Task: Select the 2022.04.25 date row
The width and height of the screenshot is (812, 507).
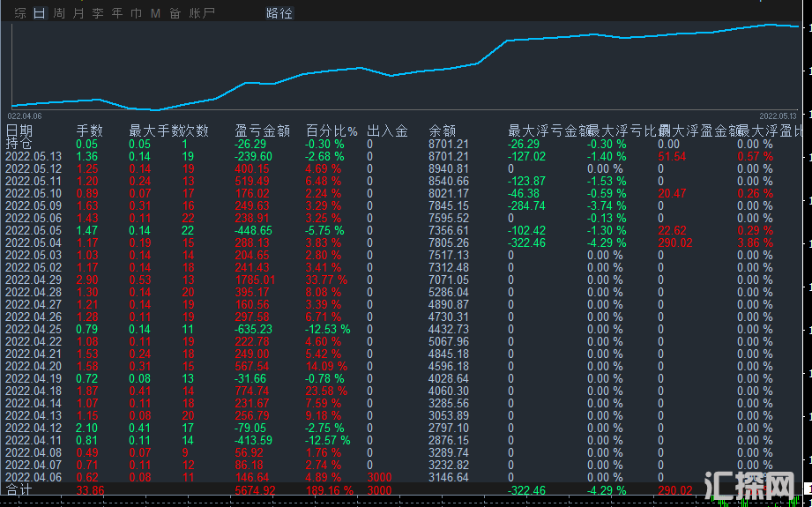Action: point(34,330)
